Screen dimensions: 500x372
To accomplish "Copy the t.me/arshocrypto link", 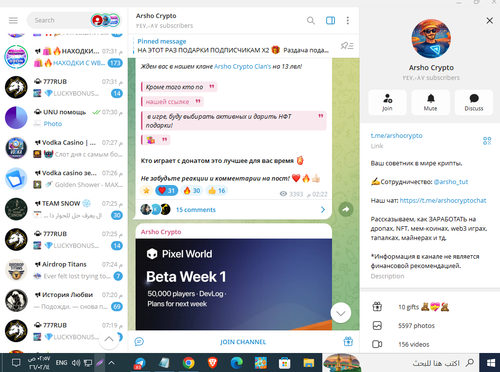I will click(x=396, y=136).
